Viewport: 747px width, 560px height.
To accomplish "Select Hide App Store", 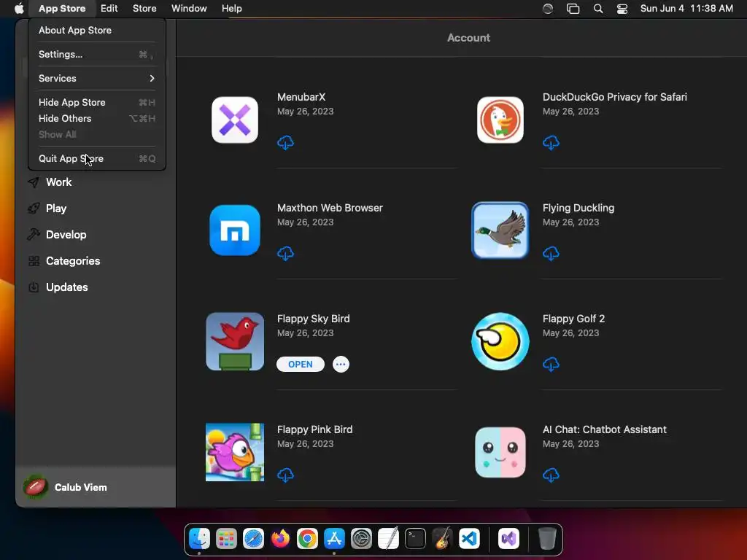I will 97,102.
